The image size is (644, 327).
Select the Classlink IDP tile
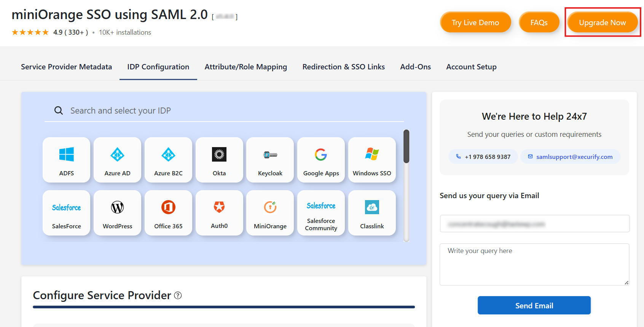(x=372, y=213)
